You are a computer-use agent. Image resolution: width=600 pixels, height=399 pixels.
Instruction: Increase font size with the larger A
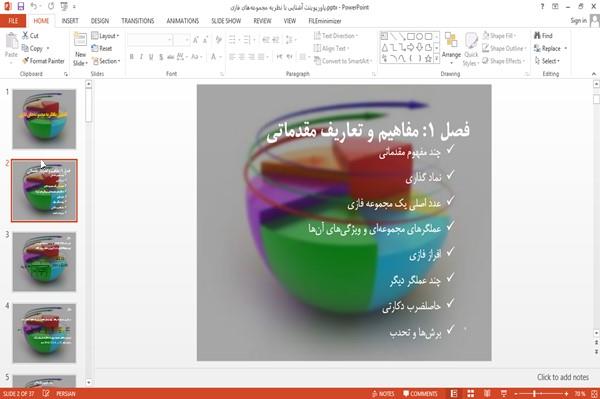click(x=196, y=40)
